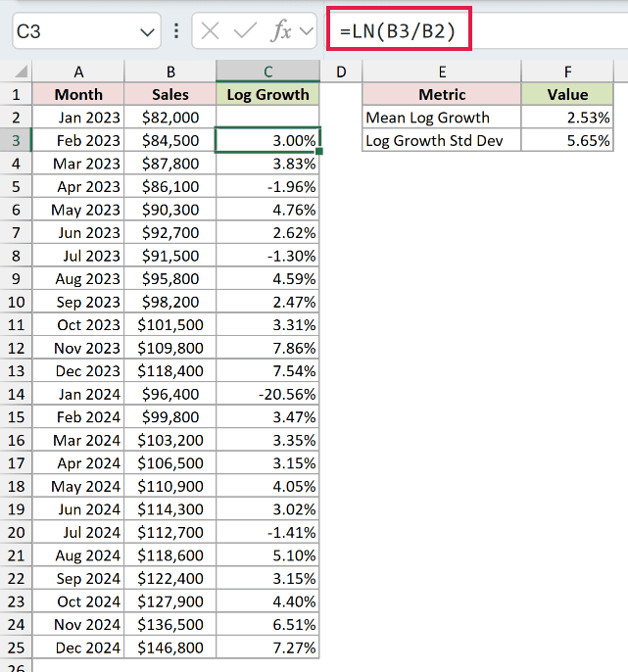Click the Select All corner triangle
Screen dimensions: 628x672
pyautogui.click(x=21, y=72)
